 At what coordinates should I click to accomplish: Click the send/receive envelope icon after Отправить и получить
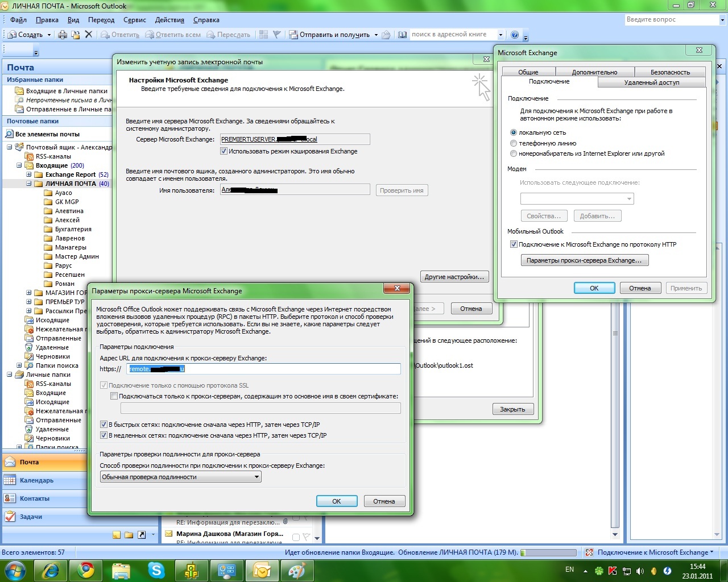386,35
